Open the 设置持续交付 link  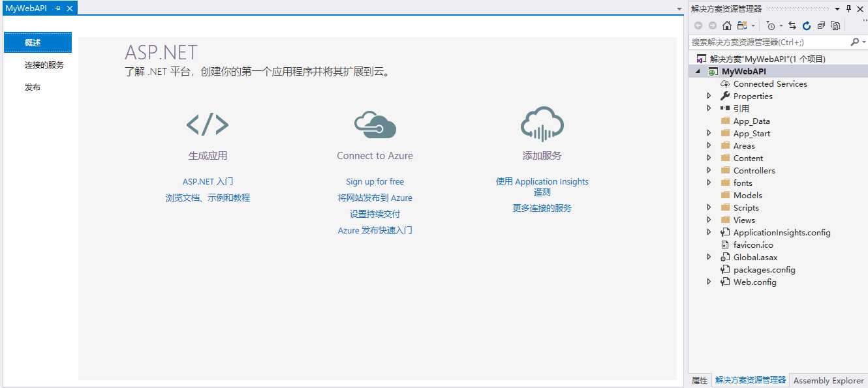coord(375,214)
